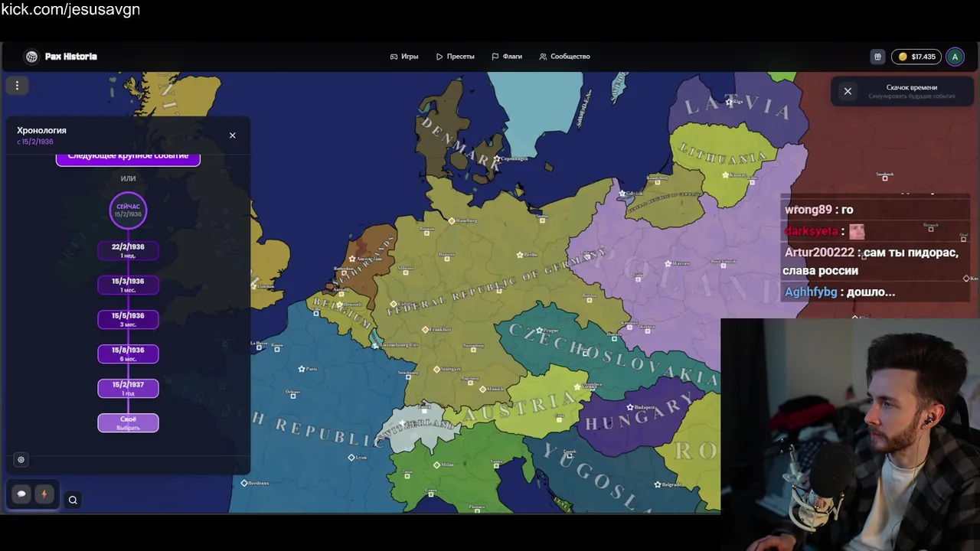Open the Пресеты menu
The width and height of the screenshot is (980, 551).
point(456,57)
